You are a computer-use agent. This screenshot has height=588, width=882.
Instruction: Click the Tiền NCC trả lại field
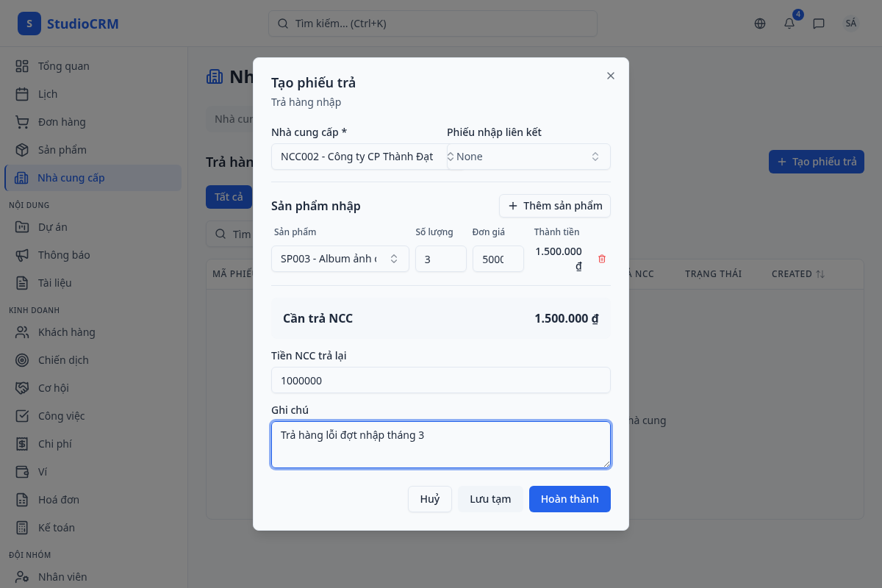[441, 381]
